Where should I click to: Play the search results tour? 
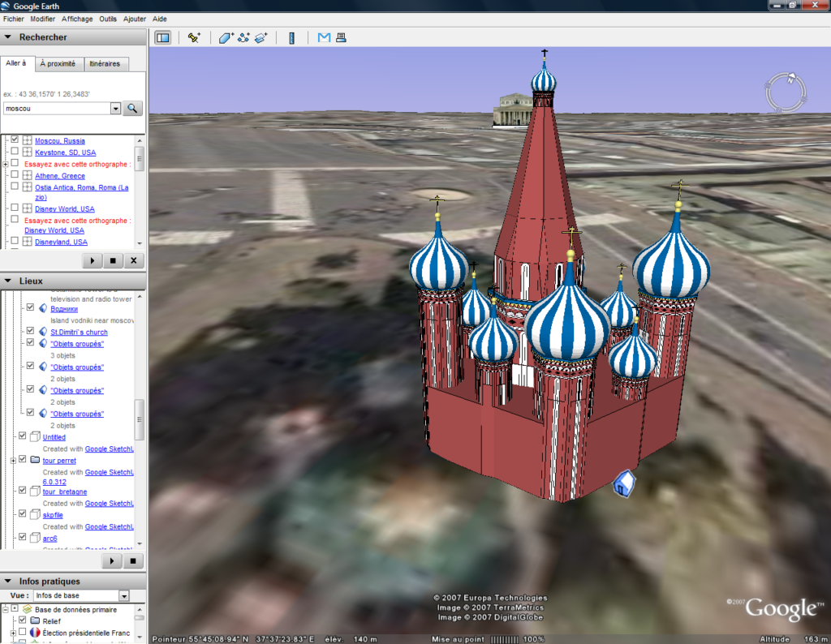pyautogui.click(x=93, y=260)
